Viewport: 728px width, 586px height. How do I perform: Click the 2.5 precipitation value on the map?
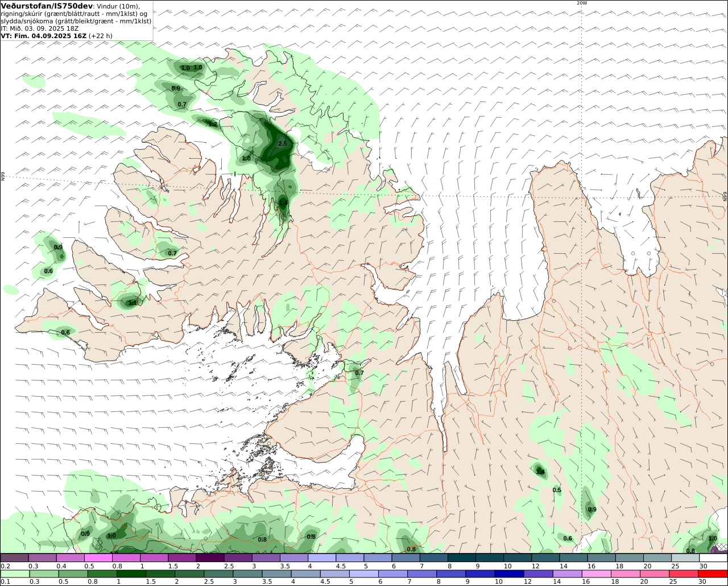[283, 144]
